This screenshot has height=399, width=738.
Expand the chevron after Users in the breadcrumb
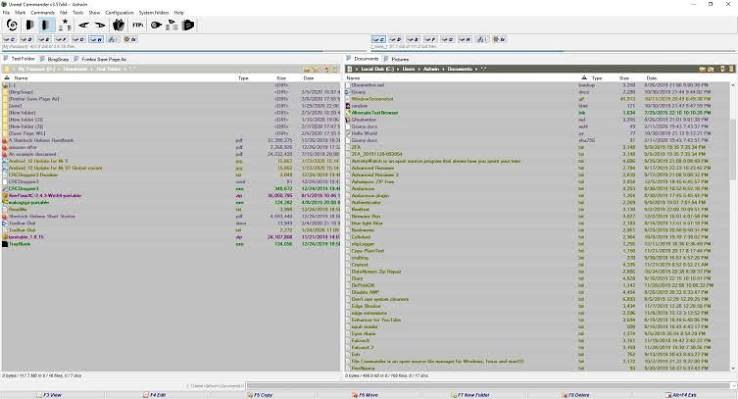coord(419,69)
